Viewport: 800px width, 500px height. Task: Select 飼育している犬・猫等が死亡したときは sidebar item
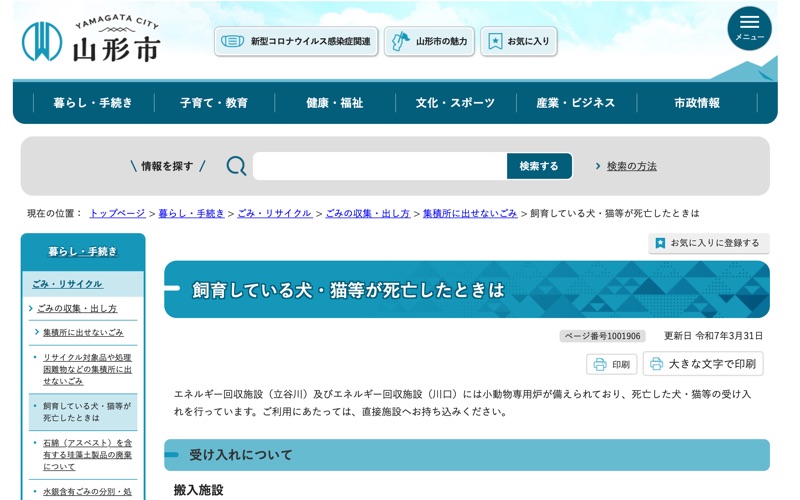pos(83,412)
